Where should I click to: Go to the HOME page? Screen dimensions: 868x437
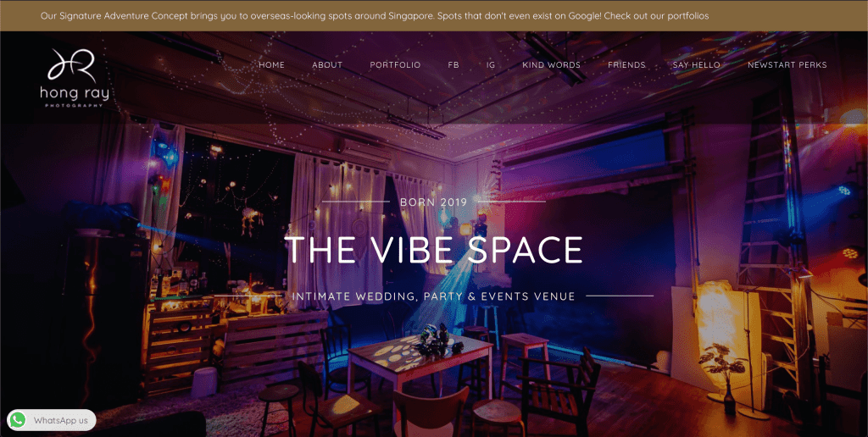pyautogui.click(x=272, y=64)
